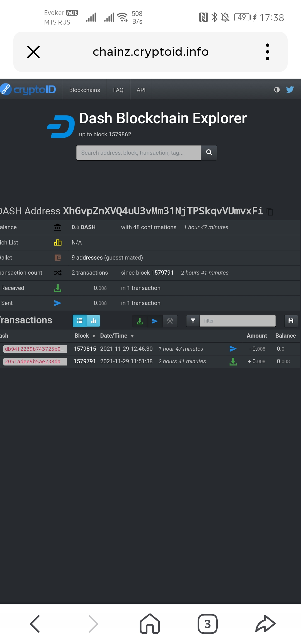This screenshot has height=644, width=301.
Task: Click the blue Sent arrow icon
Action: pos(58,303)
